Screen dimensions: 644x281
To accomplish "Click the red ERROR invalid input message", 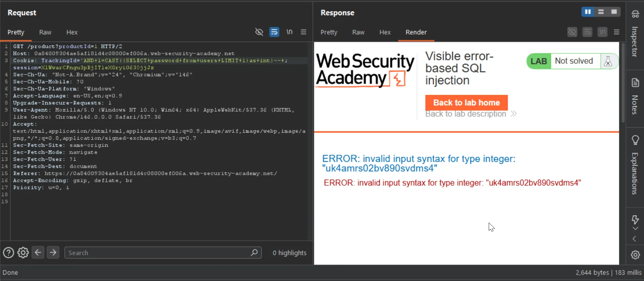I will coord(452,183).
